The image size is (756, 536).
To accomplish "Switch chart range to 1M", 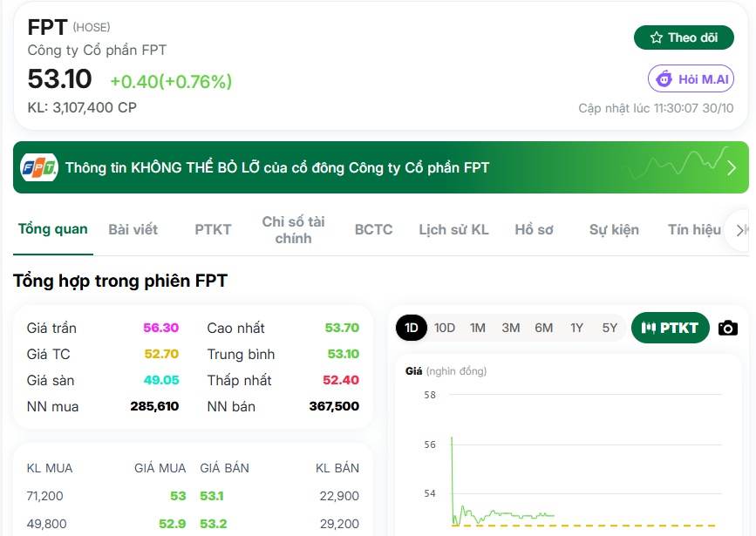I will (478, 328).
